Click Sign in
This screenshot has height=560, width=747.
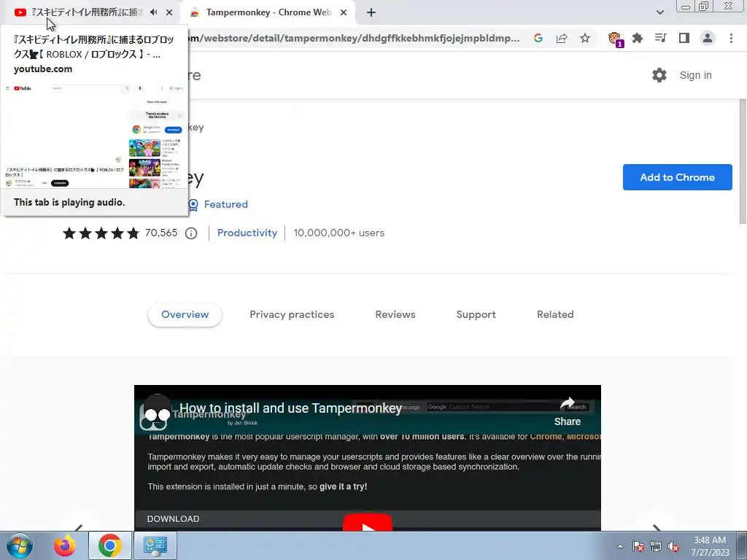click(x=695, y=75)
